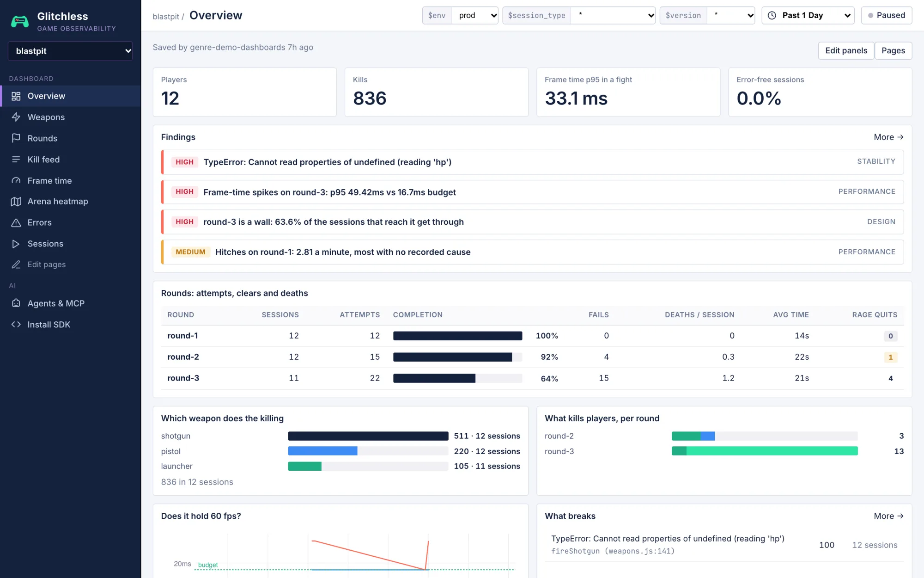This screenshot has height=578, width=924.
Task: Select the Frame time gauge icon
Action: (16, 181)
